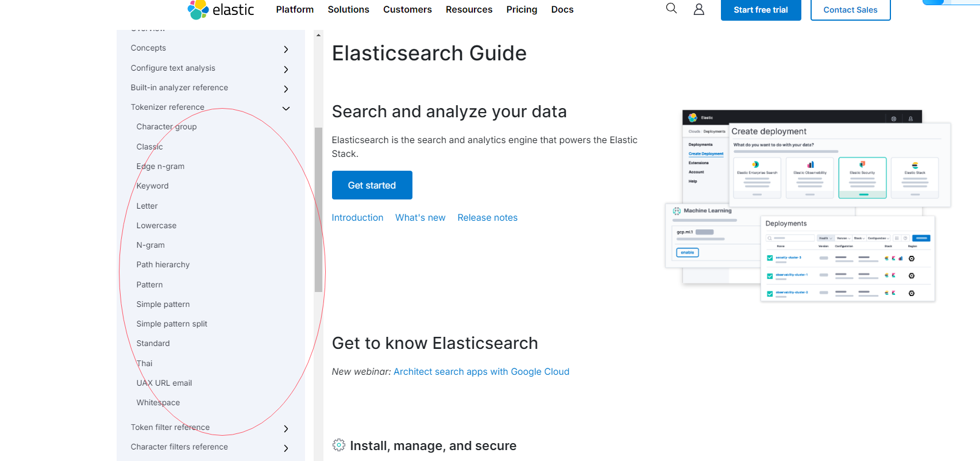Expand the Concepts section chevron
Screen dimensions: 980x461
[286, 49]
